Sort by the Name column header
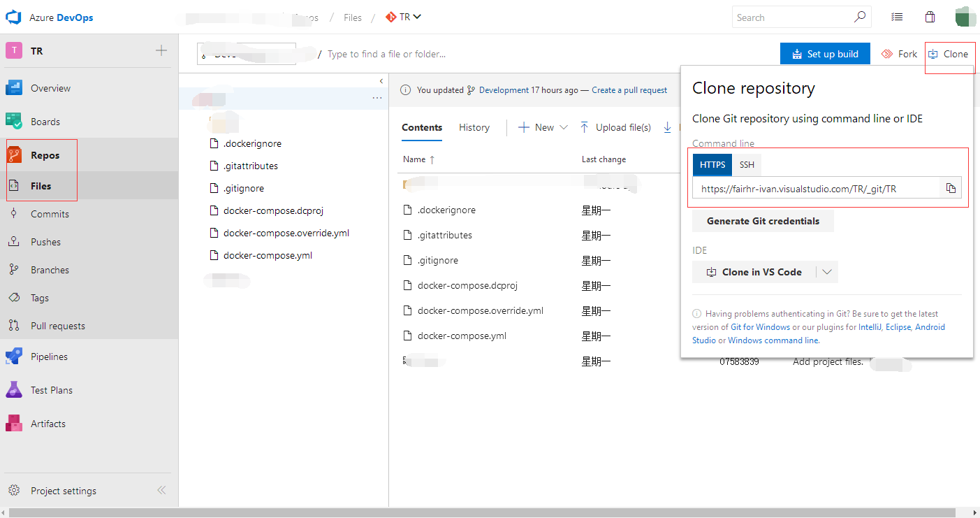Viewport: 980px width, 518px height. coord(419,159)
